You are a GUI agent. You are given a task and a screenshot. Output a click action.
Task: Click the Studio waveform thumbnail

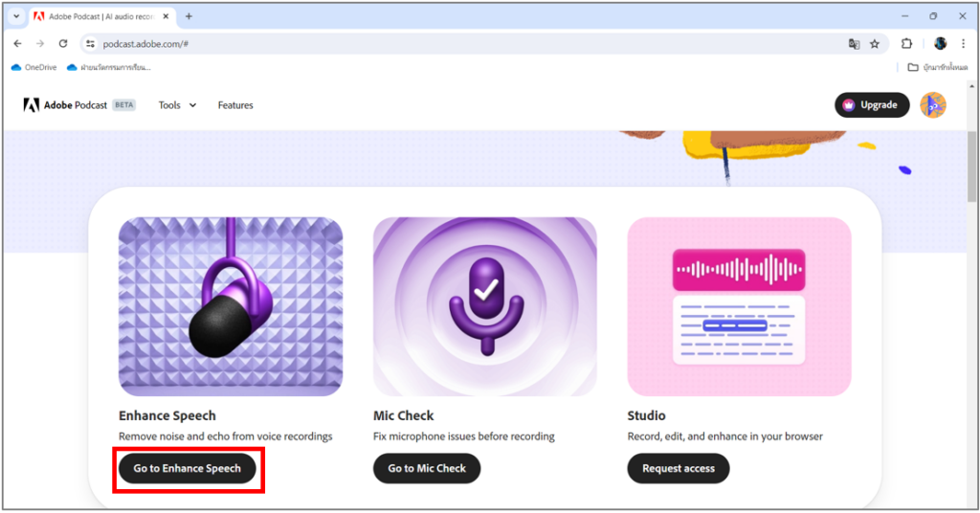[739, 306]
